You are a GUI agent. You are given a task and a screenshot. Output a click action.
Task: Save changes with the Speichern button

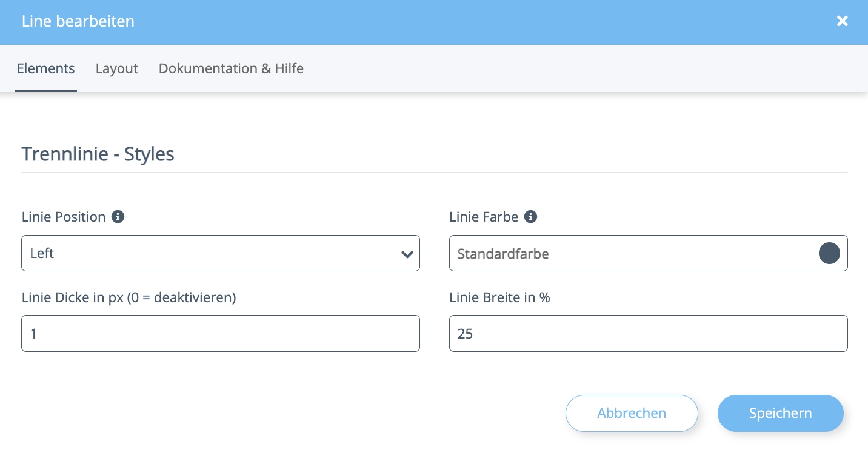(780, 413)
